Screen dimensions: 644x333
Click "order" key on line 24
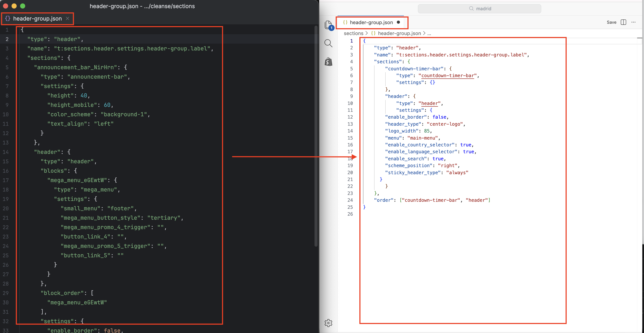pos(384,200)
